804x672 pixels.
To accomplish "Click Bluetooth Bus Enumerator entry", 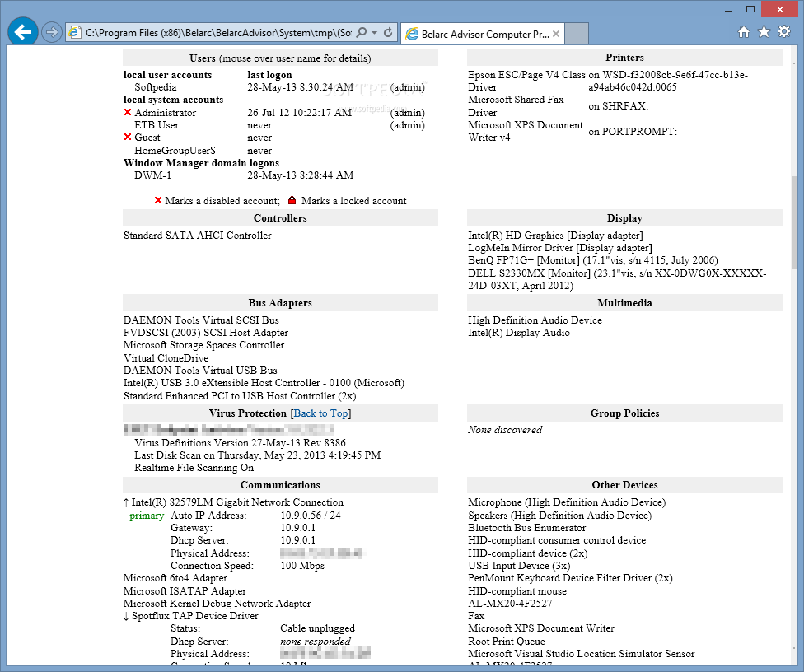I will (526, 528).
